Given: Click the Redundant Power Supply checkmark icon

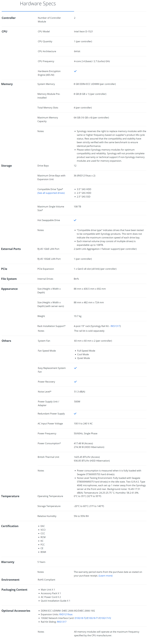Looking at the screenshot, I should pos(75,413).
